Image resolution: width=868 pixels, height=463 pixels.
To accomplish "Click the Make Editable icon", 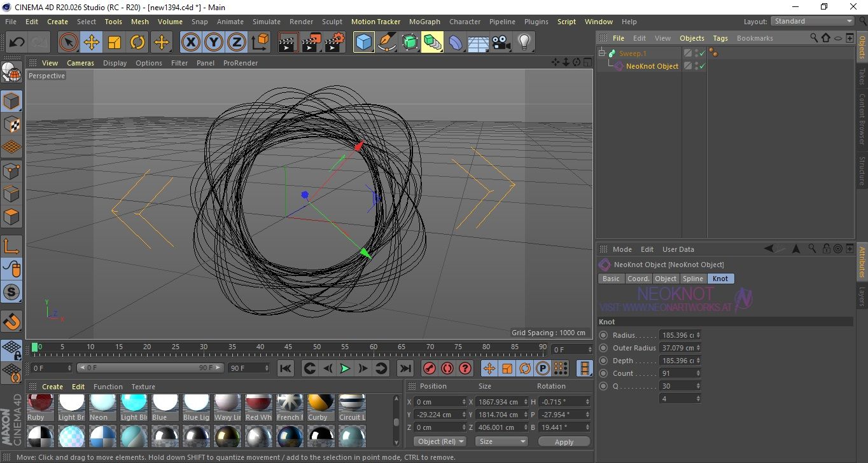I will click(x=12, y=73).
